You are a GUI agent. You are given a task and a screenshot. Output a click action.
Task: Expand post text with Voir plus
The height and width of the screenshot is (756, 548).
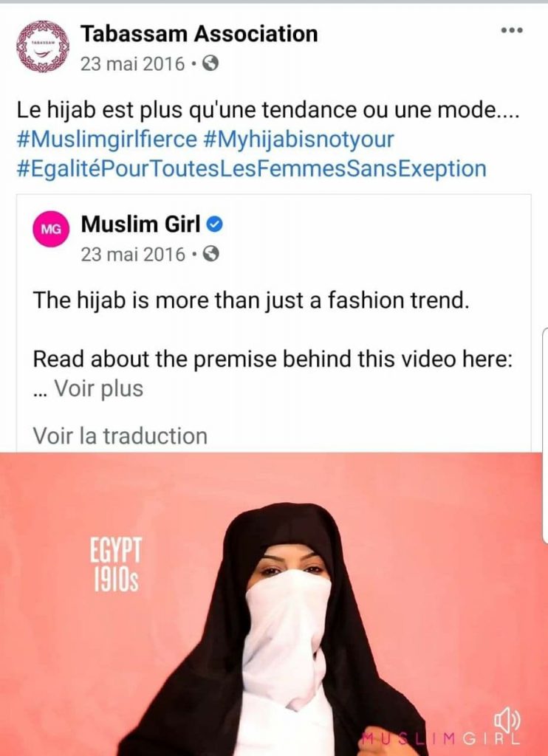click(98, 388)
